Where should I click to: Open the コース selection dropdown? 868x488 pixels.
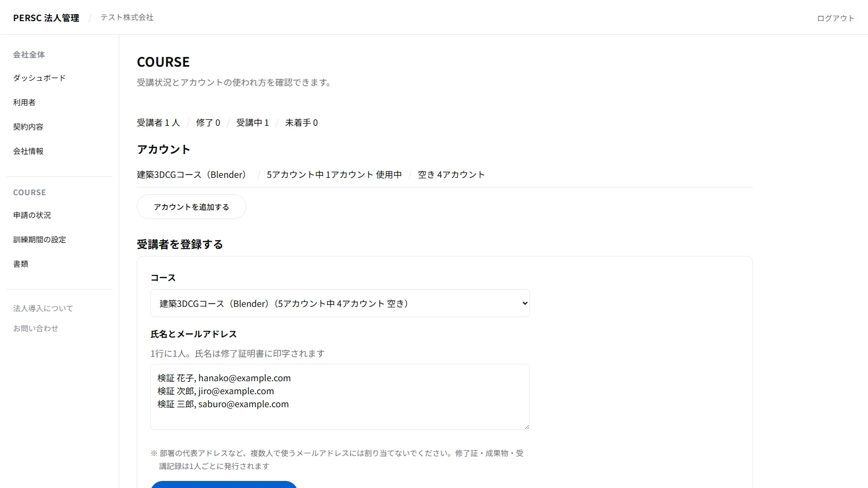[x=340, y=303]
